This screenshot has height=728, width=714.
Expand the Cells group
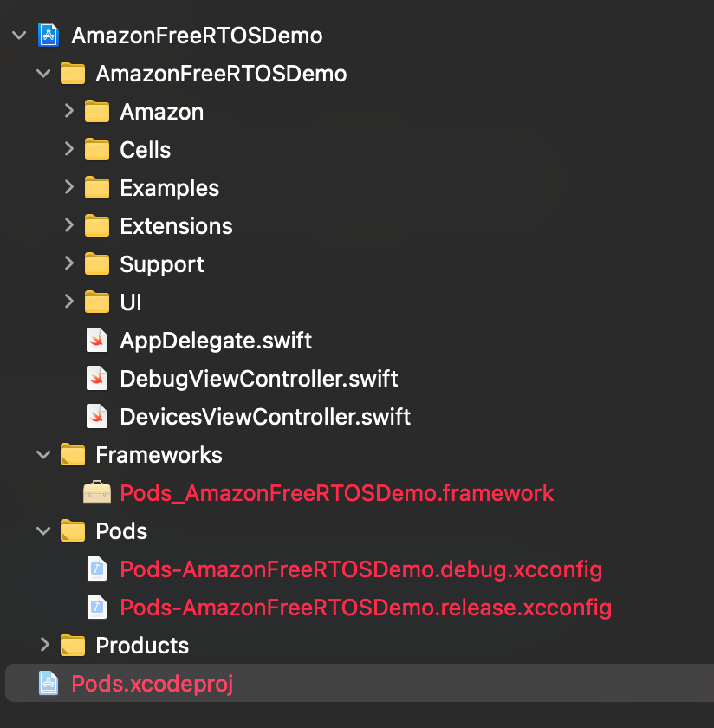point(69,149)
